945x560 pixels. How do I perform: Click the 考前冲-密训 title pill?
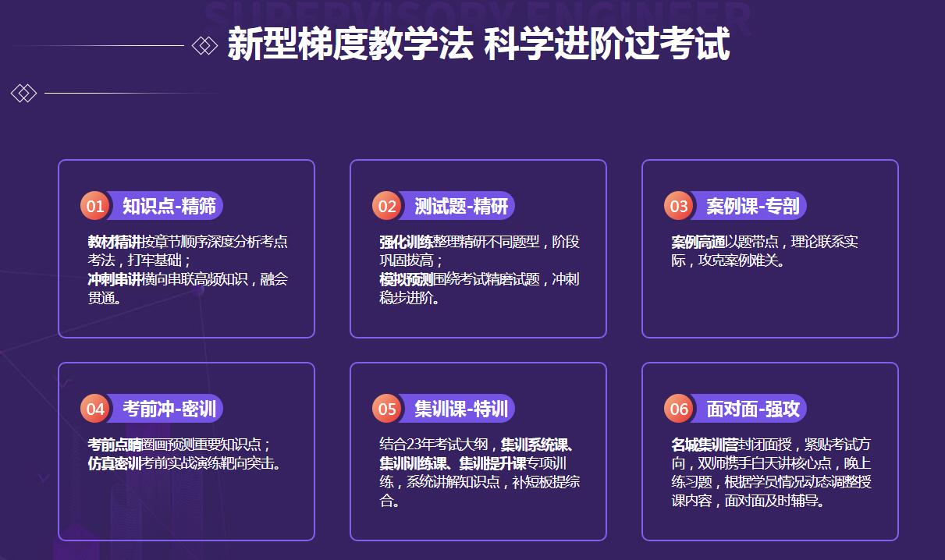(x=169, y=409)
